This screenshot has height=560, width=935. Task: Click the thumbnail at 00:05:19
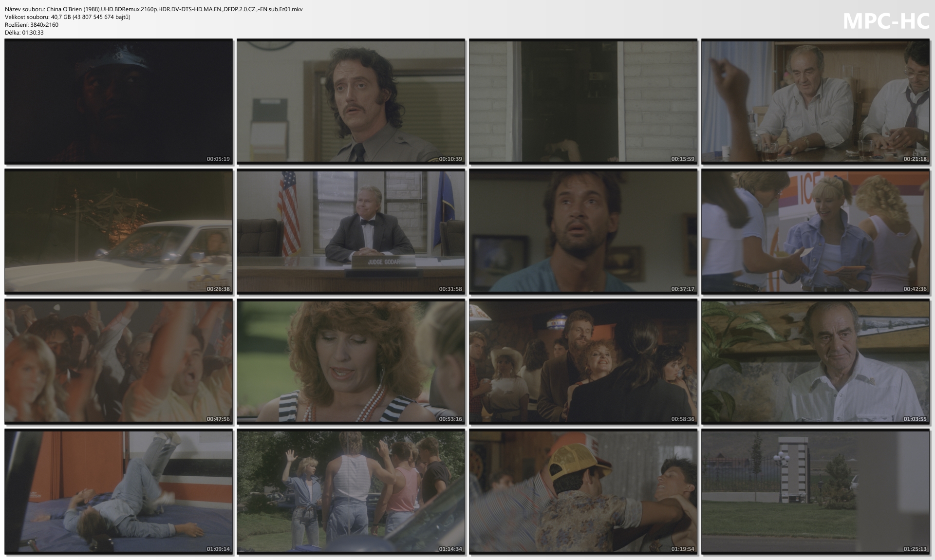click(118, 101)
